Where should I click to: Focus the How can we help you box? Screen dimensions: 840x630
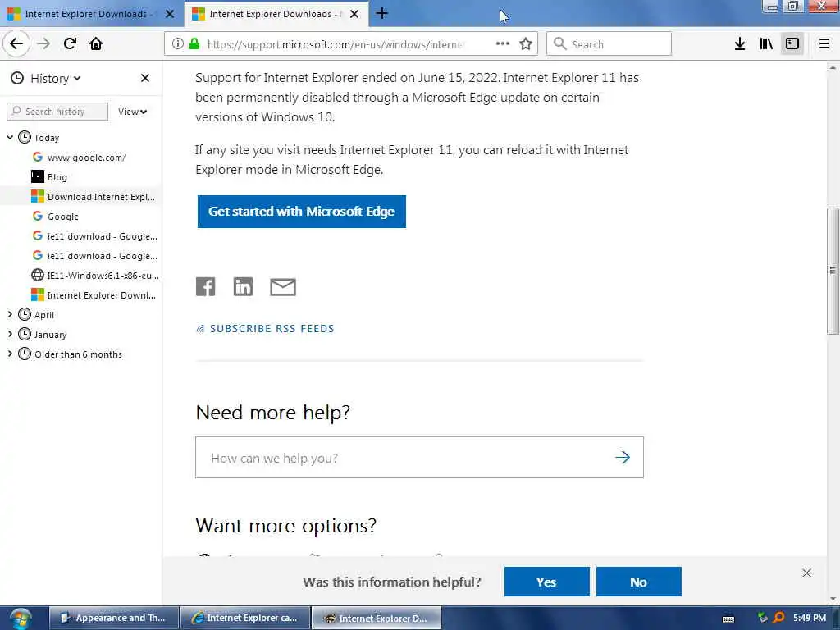(419, 458)
